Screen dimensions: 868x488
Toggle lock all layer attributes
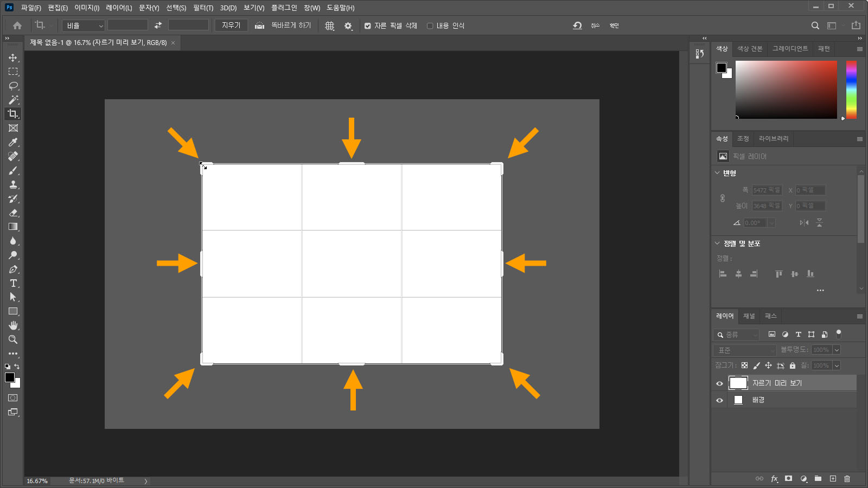point(793,365)
